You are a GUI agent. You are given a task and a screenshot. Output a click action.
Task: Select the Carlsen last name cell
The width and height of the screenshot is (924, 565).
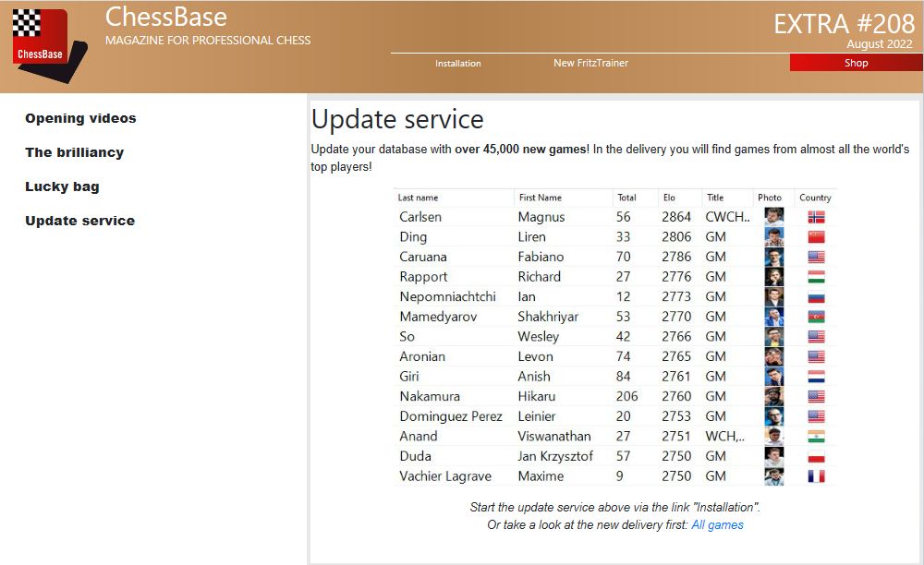click(420, 217)
